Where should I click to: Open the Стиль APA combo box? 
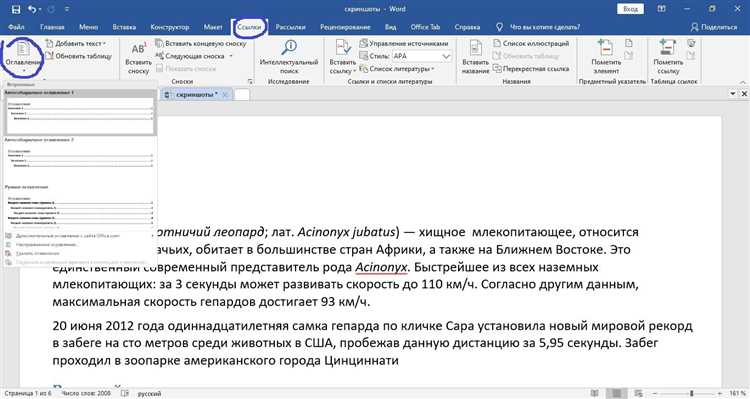pos(422,56)
